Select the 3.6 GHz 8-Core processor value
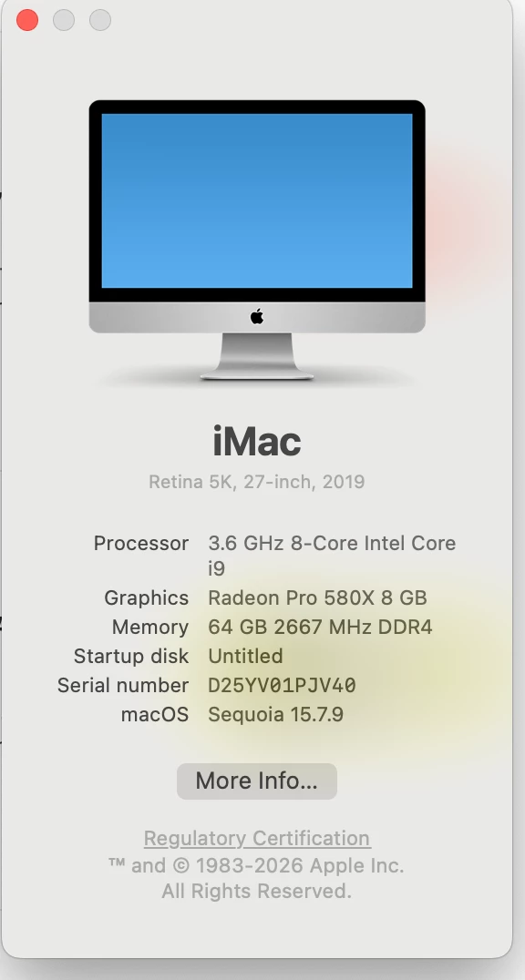525x980 pixels. [x=332, y=556]
